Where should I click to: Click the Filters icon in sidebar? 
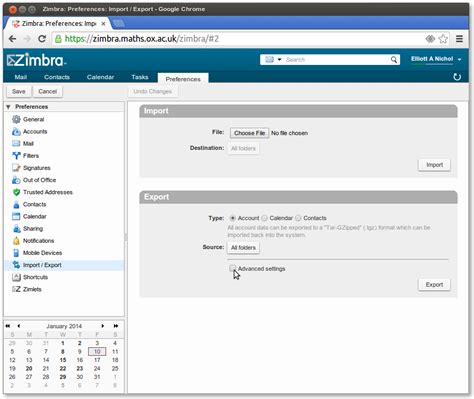16,156
